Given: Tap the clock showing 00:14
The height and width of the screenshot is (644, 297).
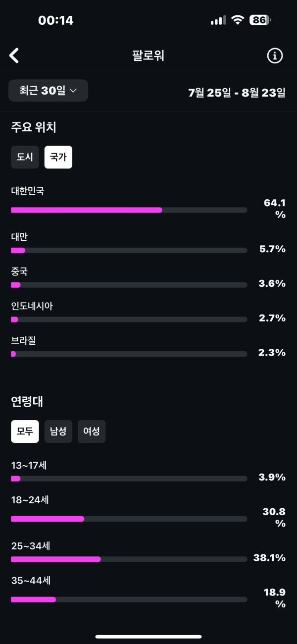Looking at the screenshot, I should point(55,20).
